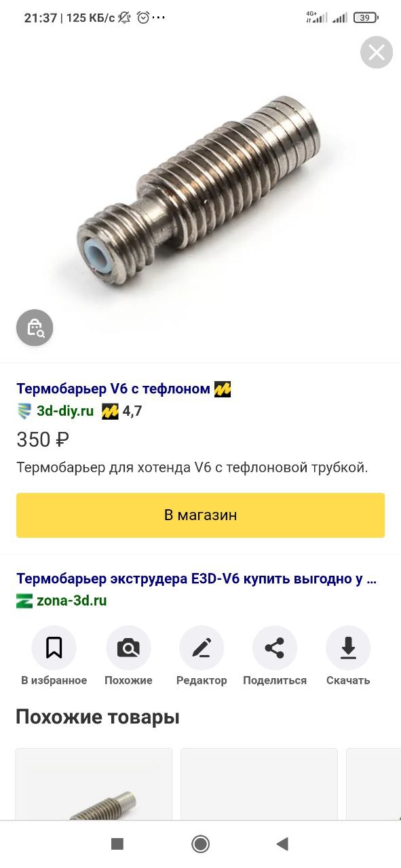Tap Android home navigation button
Viewport: 401px width, 868px height.
[x=200, y=844]
